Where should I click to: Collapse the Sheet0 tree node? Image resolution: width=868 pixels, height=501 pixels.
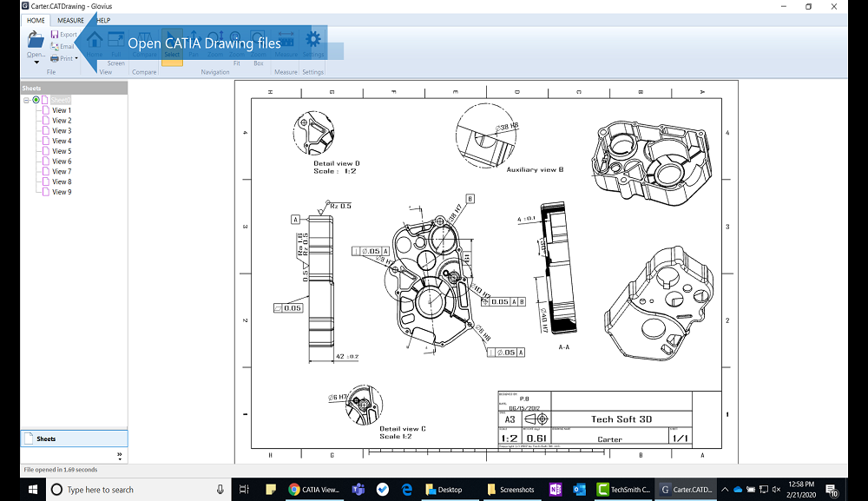pos(26,100)
